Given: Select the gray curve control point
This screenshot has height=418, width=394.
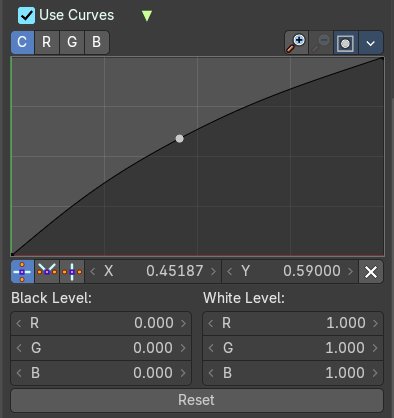Looking at the screenshot, I should (x=179, y=138).
